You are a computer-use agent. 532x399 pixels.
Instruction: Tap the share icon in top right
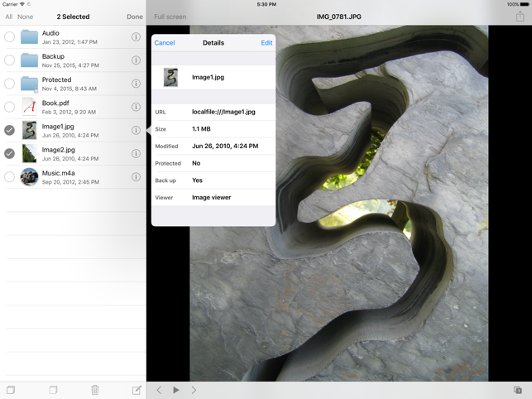(520, 17)
